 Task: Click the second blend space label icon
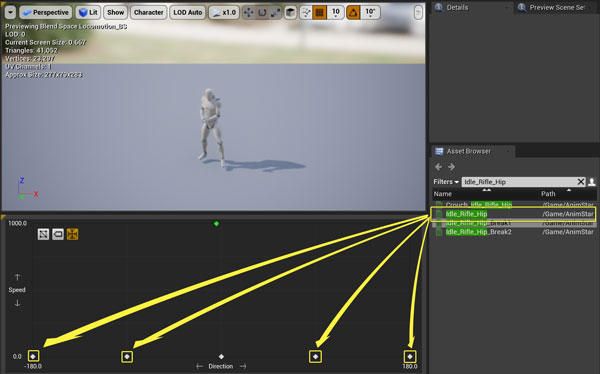point(58,234)
